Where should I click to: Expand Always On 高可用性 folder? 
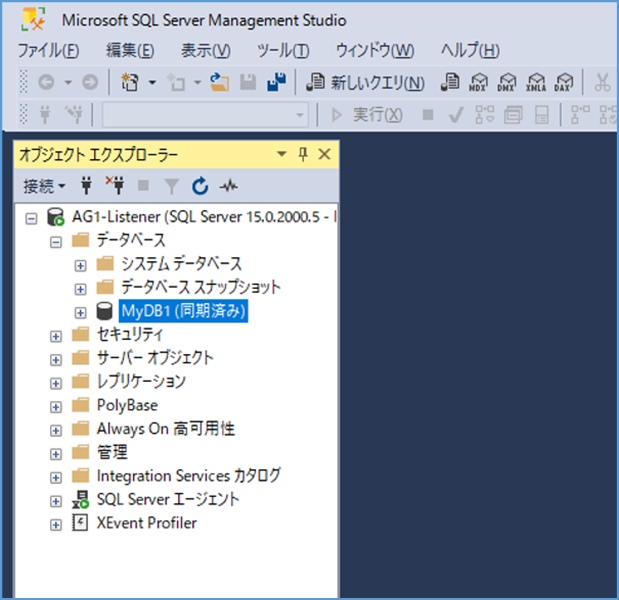click(56, 430)
